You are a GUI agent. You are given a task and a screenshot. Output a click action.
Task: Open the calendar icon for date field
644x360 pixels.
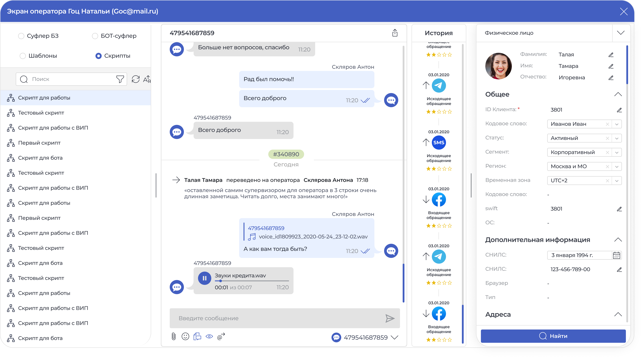click(x=616, y=255)
